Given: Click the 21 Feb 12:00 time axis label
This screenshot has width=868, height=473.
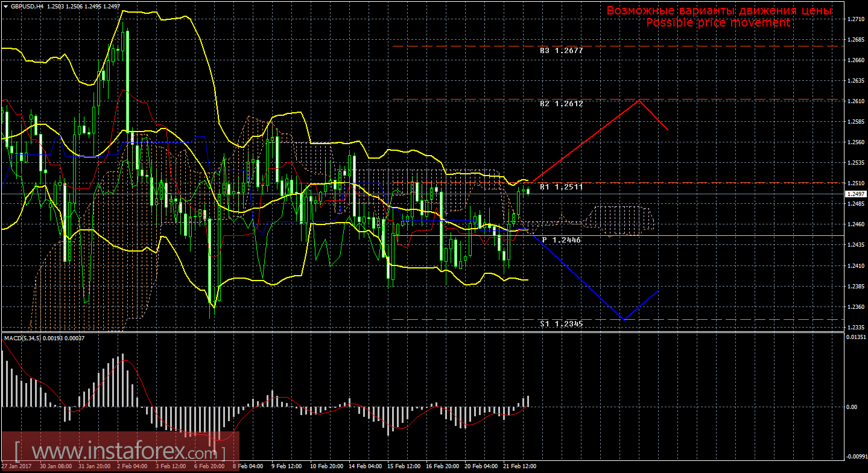Looking at the screenshot, I should [x=519, y=466].
